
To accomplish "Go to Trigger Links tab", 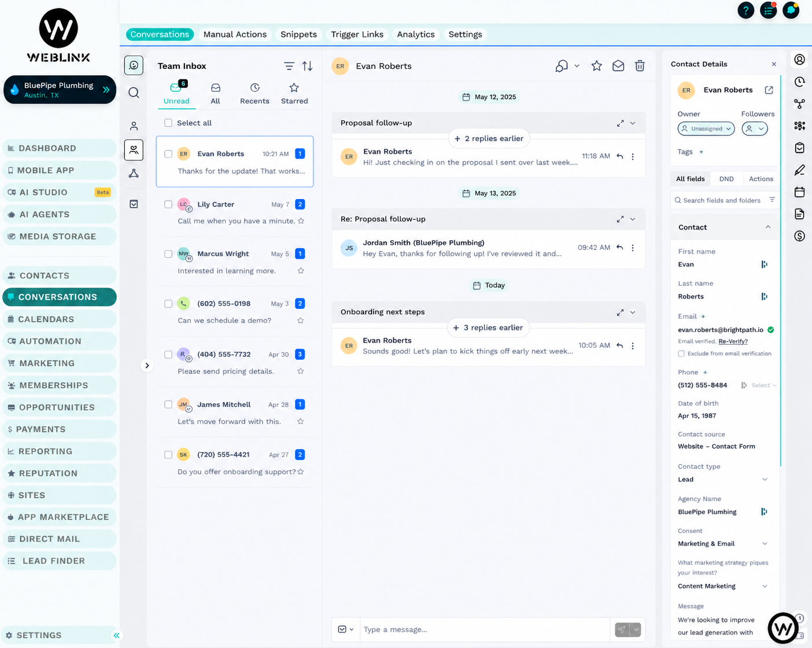I will coord(357,34).
